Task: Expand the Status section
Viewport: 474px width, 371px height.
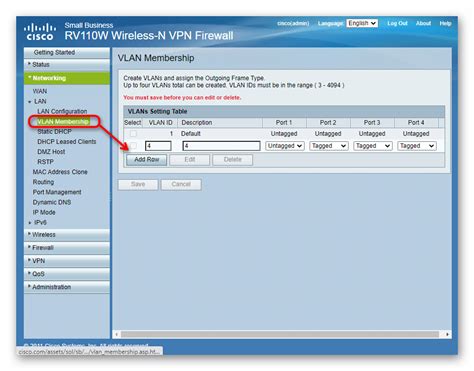Action: (x=67, y=65)
